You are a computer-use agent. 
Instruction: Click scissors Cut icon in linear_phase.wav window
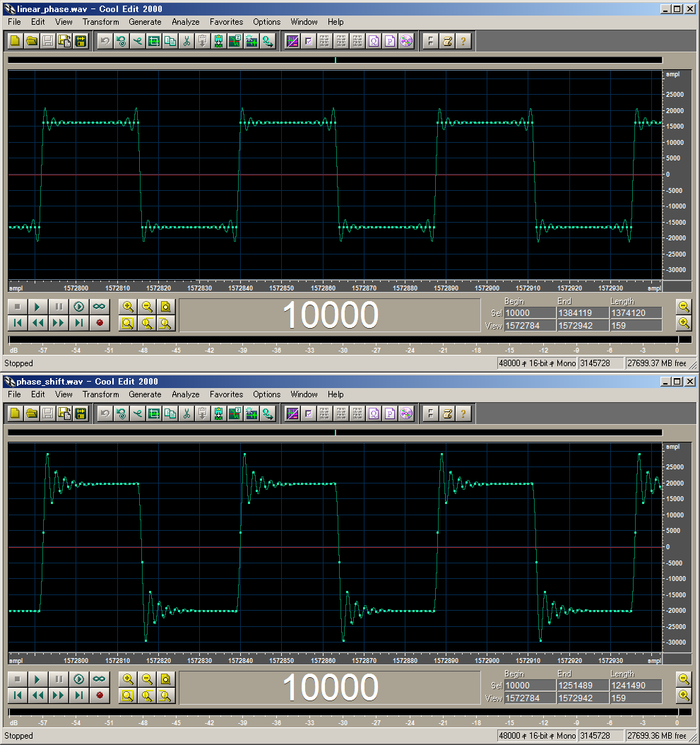point(186,41)
